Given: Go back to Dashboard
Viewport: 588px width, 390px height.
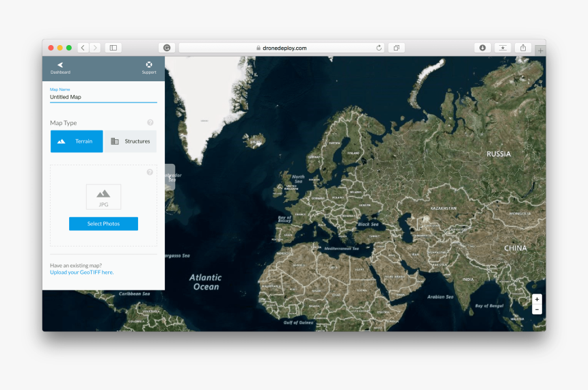Looking at the screenshot, I should (x=60, y=68).
